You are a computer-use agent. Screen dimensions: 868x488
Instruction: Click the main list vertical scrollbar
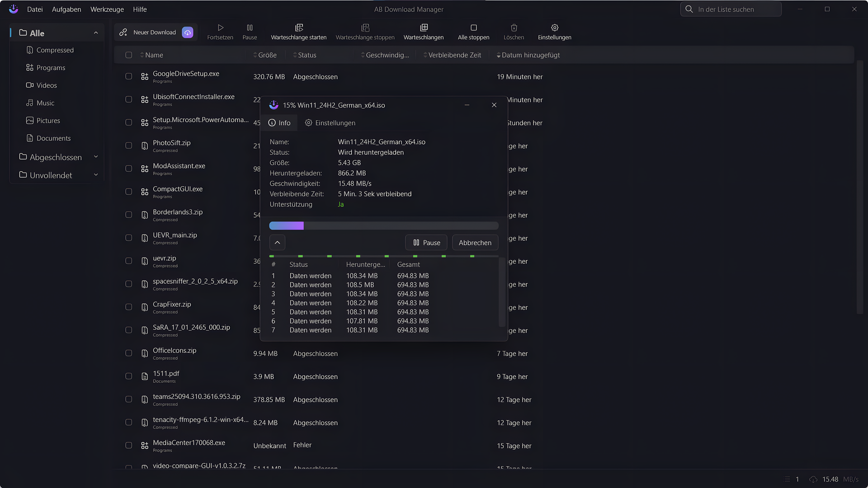[860, 187]
